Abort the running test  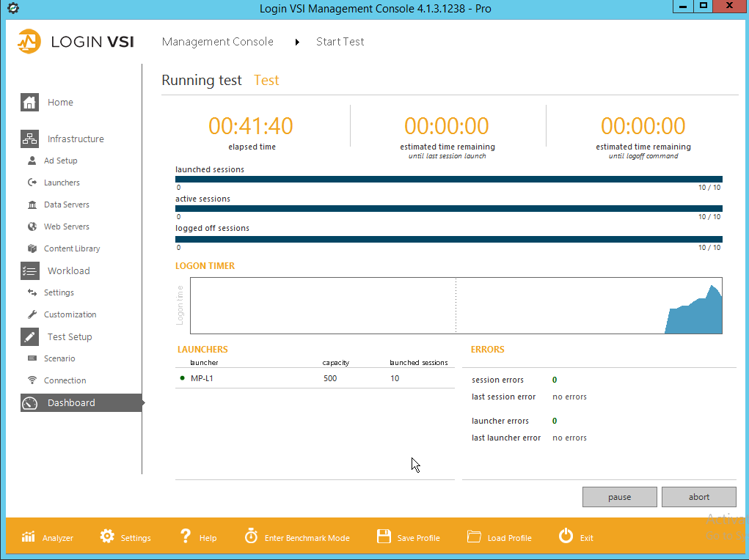[x=699, y=497]
